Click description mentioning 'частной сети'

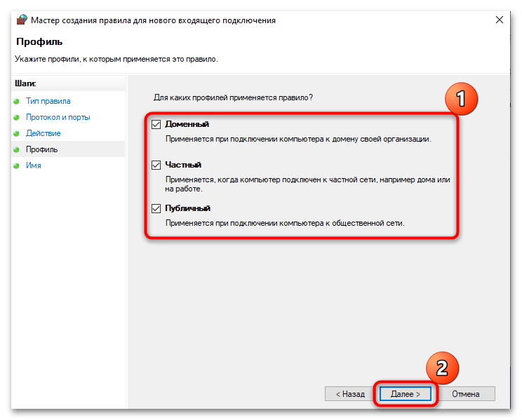point(307,184)
